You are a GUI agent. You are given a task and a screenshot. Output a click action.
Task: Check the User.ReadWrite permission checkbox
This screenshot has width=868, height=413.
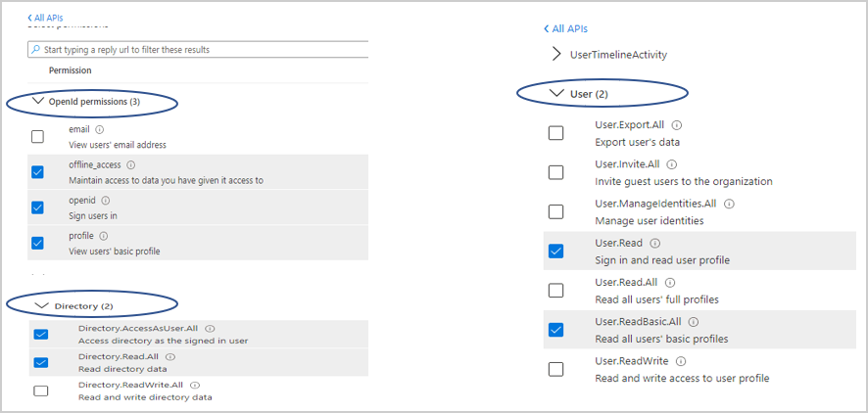(x=555, y=369)
